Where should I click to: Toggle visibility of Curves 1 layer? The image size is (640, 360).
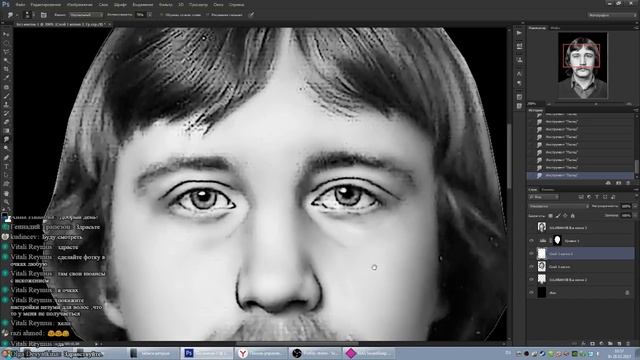click(531, 241)
